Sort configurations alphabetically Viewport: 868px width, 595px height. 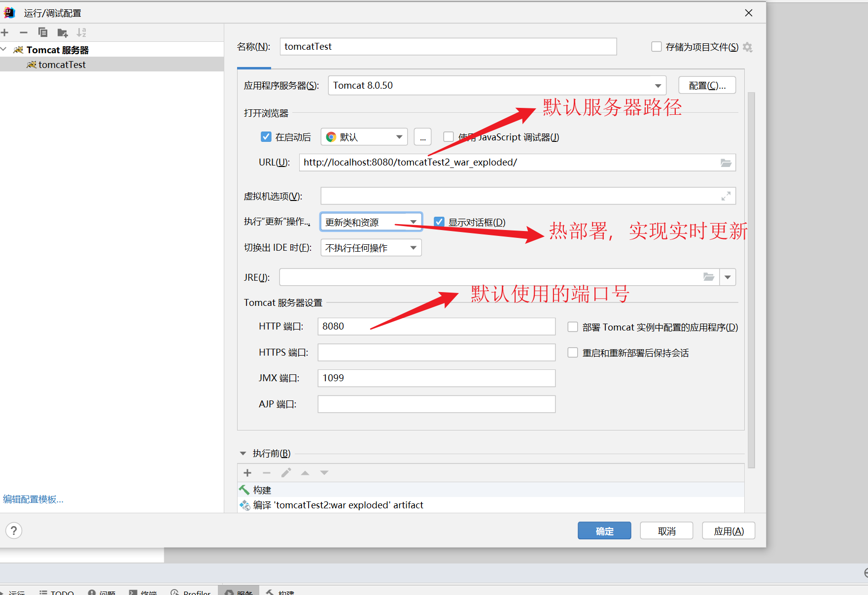point(81,33)
